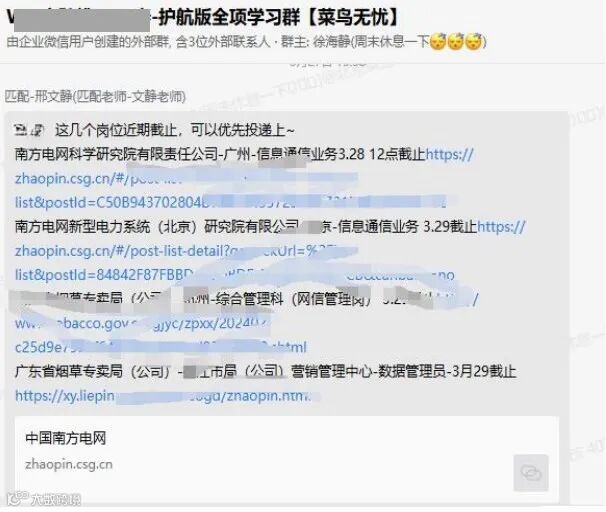Open the 护航版全项学习群【菜鸟无忧】 group title
606x512 pixels.
click(x=279, y=17)
